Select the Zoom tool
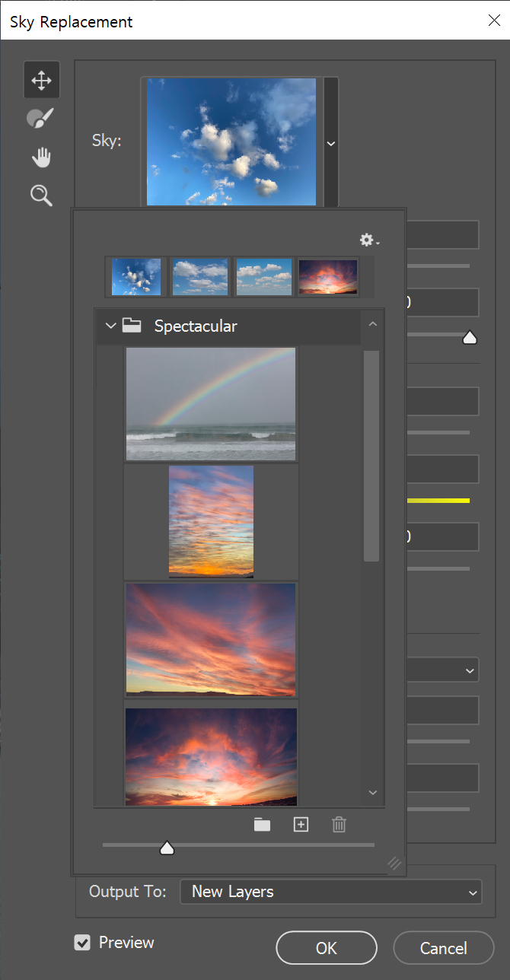 (41, 196)
